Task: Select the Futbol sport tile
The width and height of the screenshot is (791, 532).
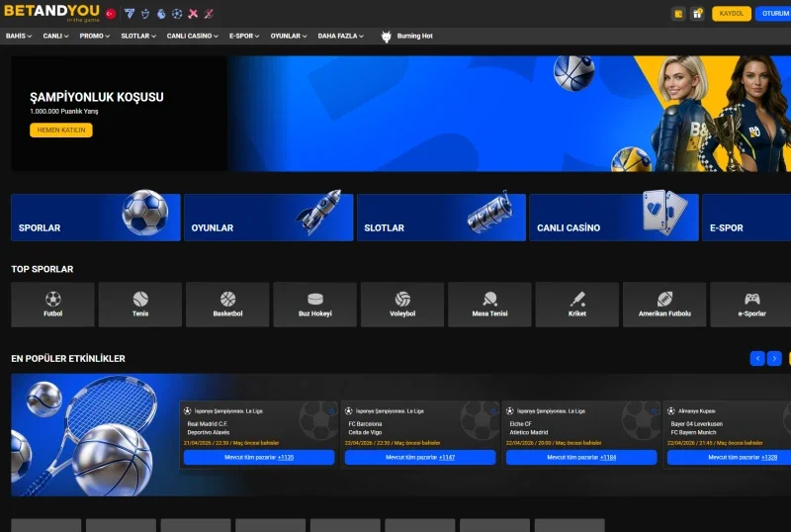Action: click(x=53, y=305)
